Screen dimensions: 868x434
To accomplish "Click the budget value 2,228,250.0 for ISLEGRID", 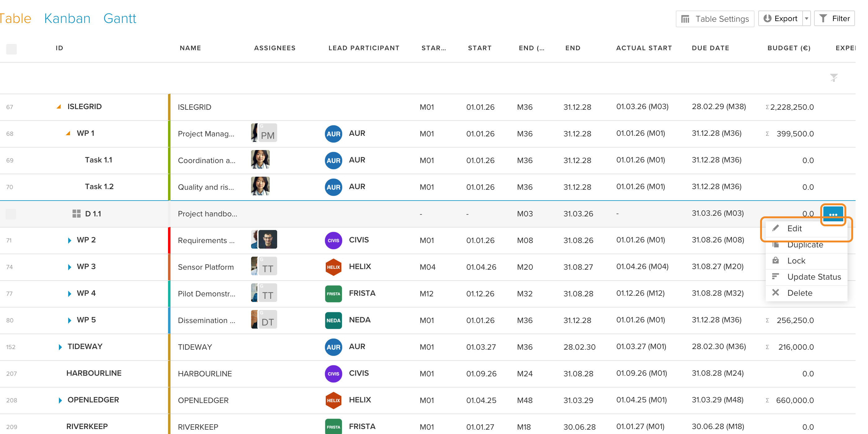I will pyautogui.click(x=791, y=107).
